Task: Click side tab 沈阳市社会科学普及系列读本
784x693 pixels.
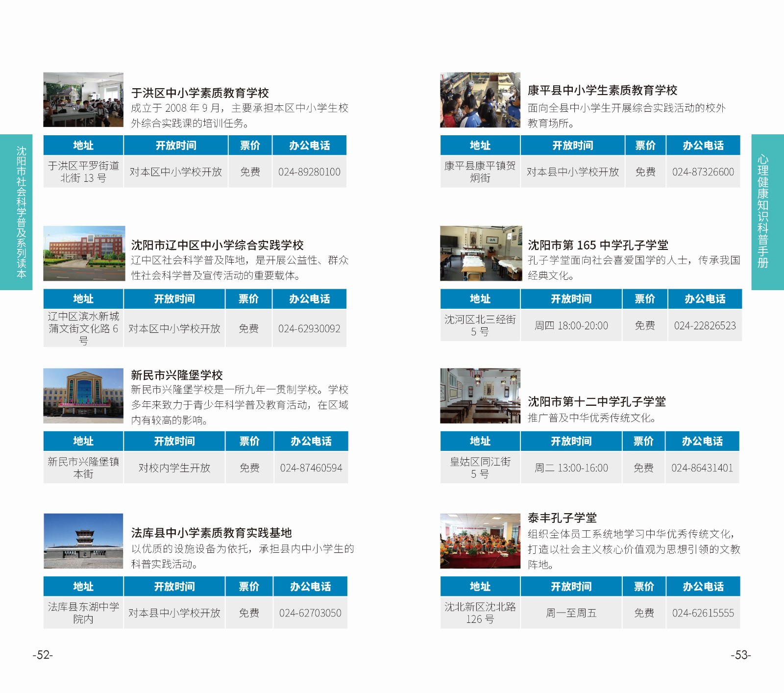Action: pos(16,212)
